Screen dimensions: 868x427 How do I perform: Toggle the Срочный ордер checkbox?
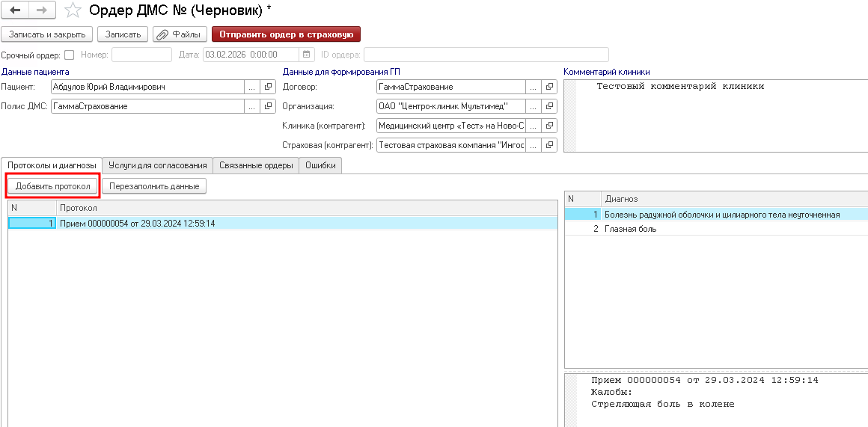(x=70, y=55)
